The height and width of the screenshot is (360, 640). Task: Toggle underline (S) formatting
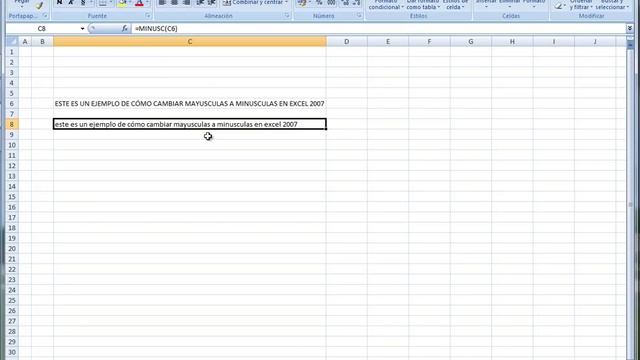pyautogui.click(x=83, y=2)
